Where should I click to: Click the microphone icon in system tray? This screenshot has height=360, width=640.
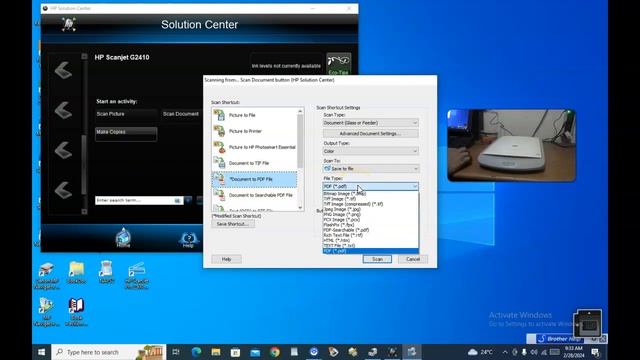(x=524, y=352)
